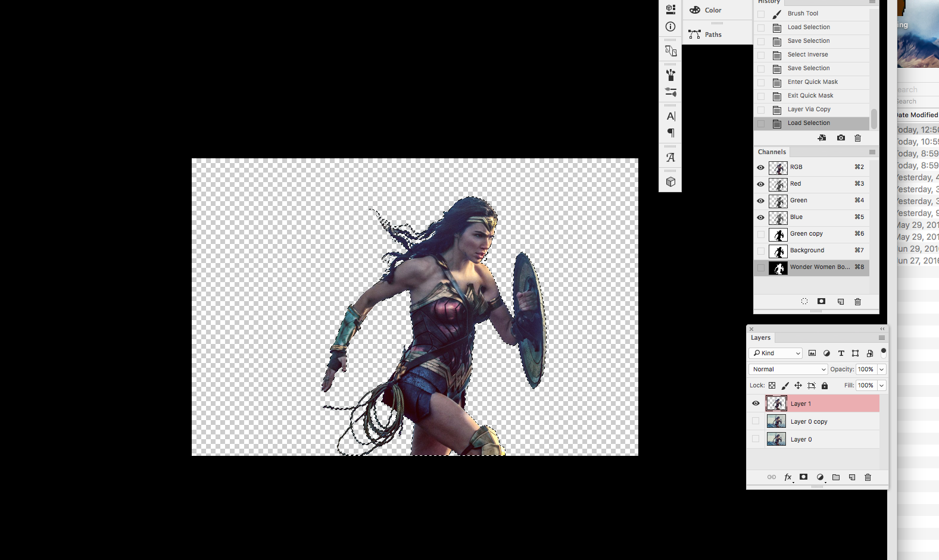Open the Kind layer filter dropdown
939x560 pixels.
click(x=776, y=353)
